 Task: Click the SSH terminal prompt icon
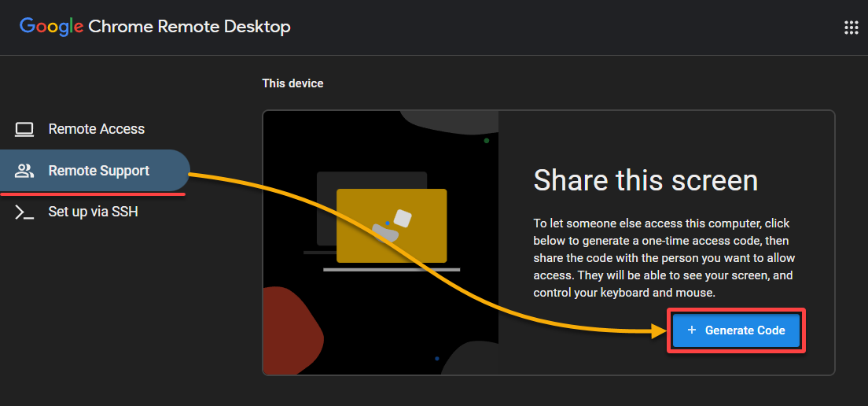[24, 212]
